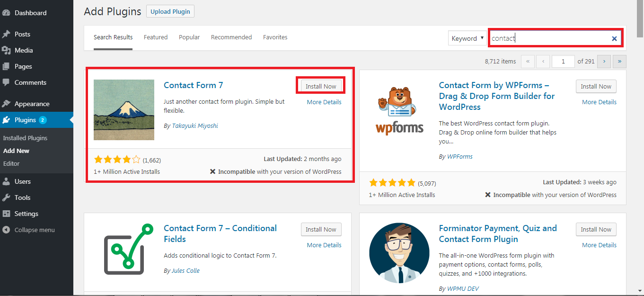Click the Forminator man avatar thumbnail
644x296 pixels.
point(399,253)
